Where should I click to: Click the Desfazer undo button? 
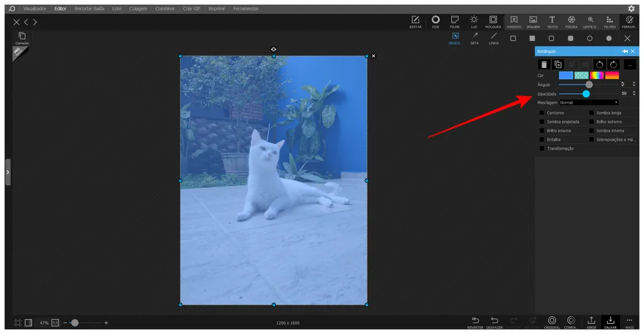(494, 323)
